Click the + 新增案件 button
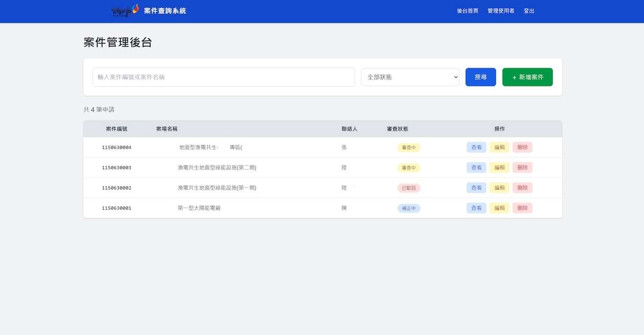This screenshot has height=335, width=644. (x=527, y=77)
